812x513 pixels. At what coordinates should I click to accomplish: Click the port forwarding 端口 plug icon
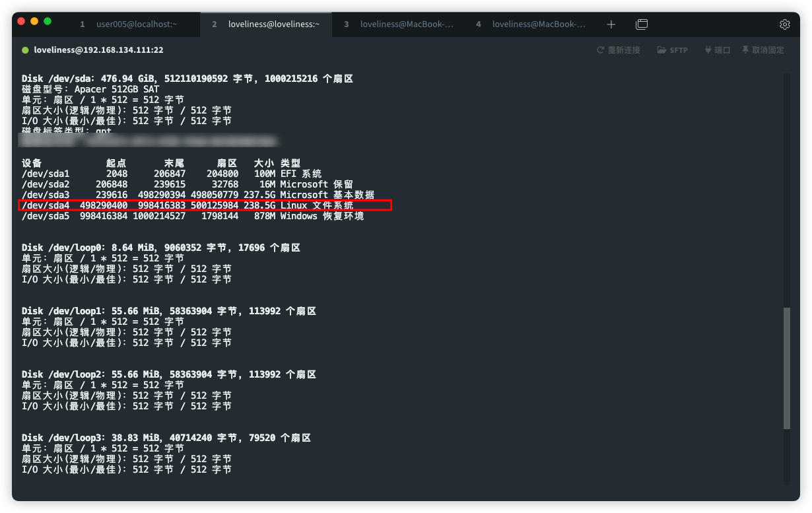708,50
